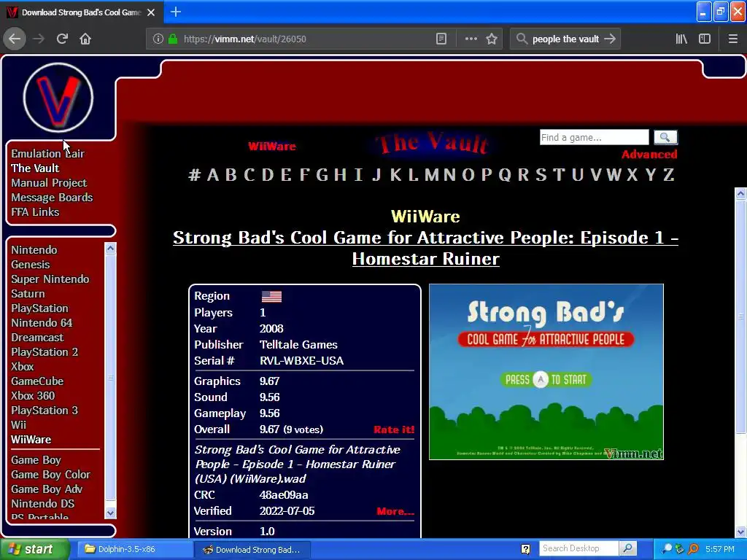The width and height of the screenshot is (747, 560).
Task: Submit search with the arrow next to 'people the vault'
Action: click(610, 39)
